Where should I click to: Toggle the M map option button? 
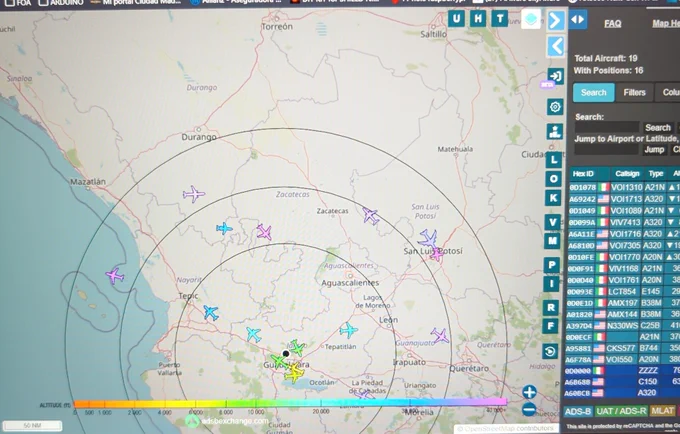click(x=552, y=241)
